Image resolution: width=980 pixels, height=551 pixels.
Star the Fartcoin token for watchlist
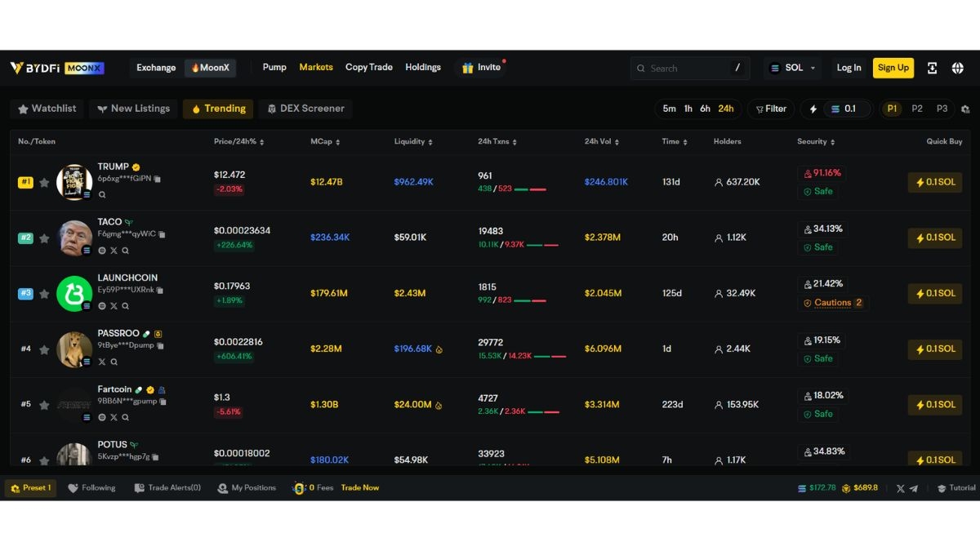click(x=44, y=405)
